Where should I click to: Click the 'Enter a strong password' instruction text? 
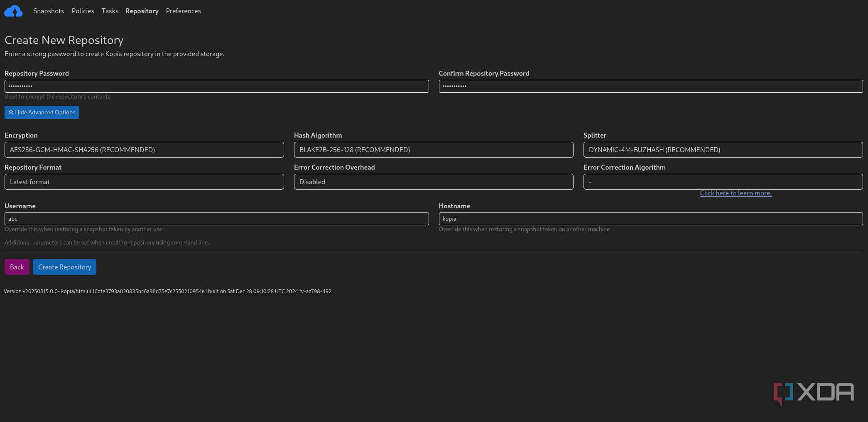pos(115,54)
